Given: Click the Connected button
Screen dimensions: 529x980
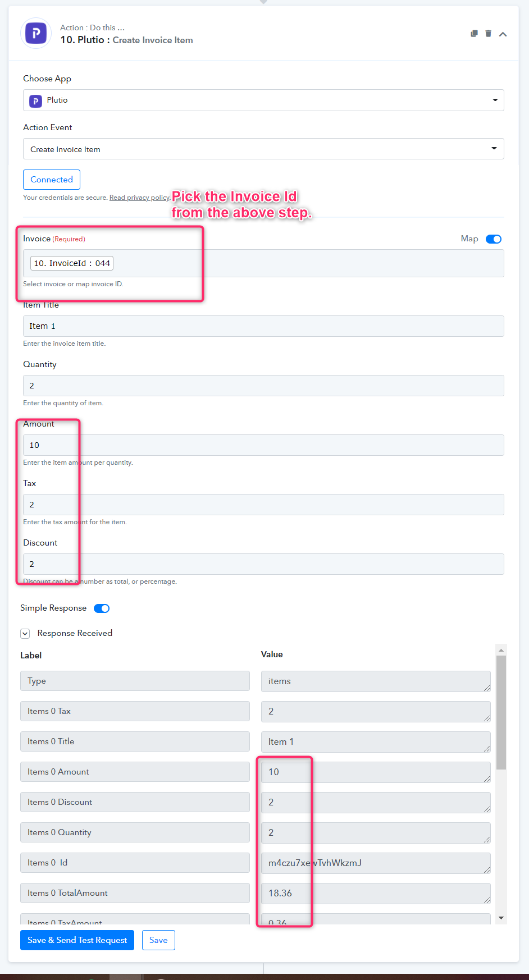Looking at the screenshot, I should coord(52,180).
